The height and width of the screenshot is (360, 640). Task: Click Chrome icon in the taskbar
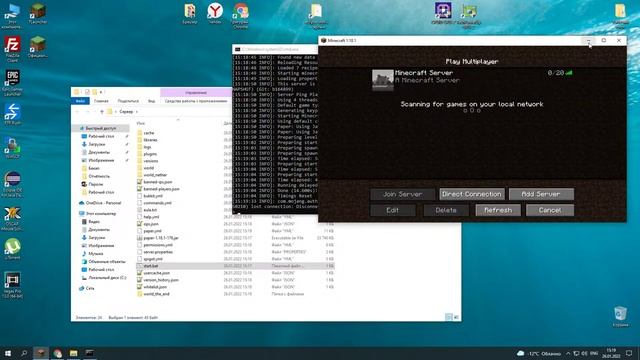point(57,353)
